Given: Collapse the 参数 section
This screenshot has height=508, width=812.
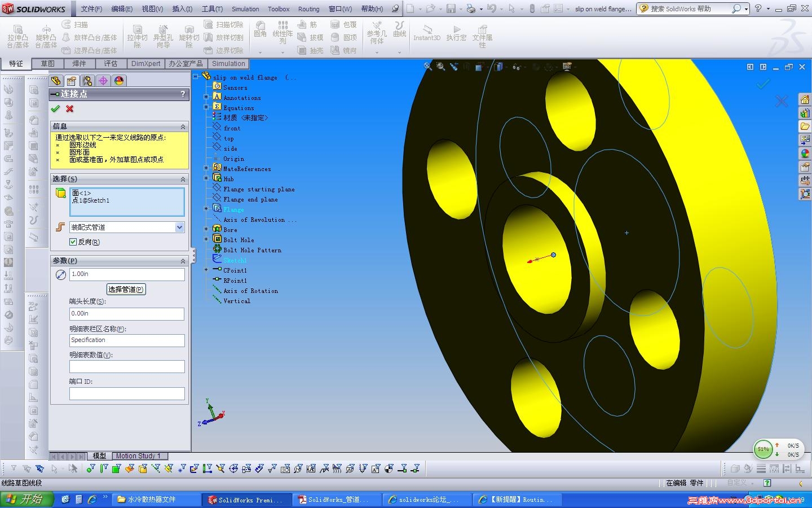Looking at the screenshot, I should 183,261.
